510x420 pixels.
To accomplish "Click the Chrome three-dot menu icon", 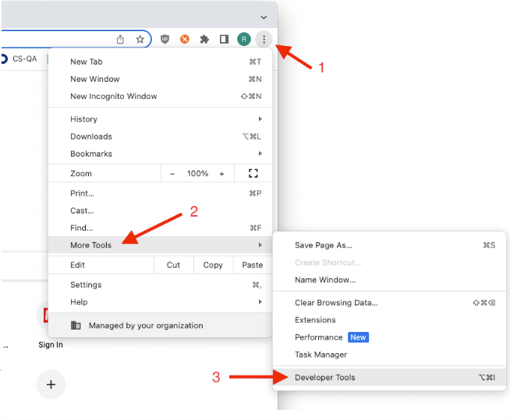I will pyautogui.click(x=264, y=39).
